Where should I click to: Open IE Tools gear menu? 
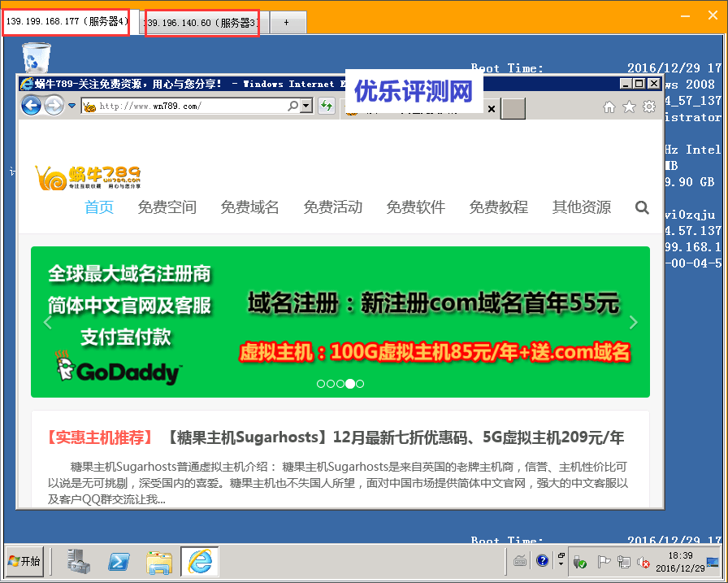649,107
